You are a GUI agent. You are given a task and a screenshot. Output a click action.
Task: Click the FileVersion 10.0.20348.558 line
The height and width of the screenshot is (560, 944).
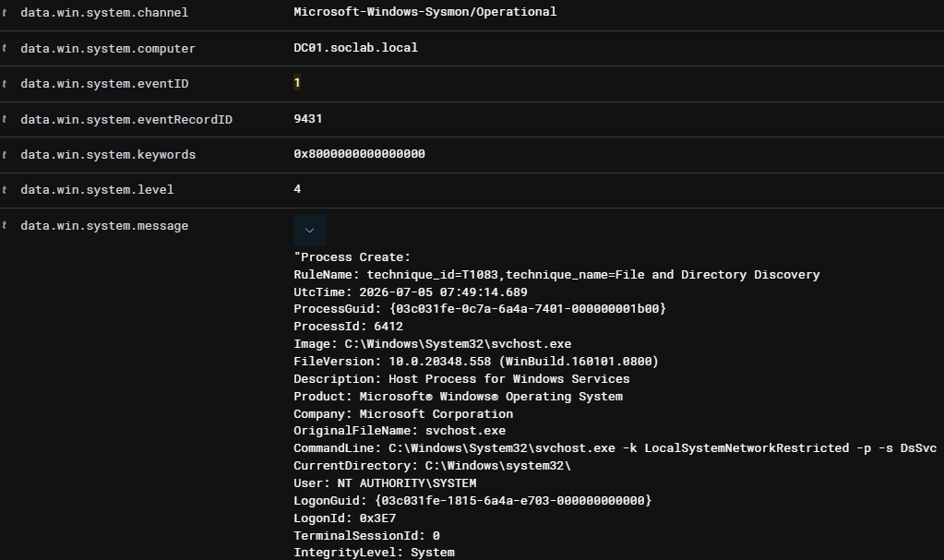tap(476, 362)
